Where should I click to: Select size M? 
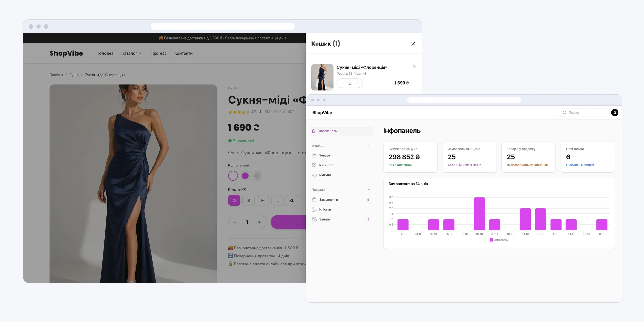pyautogui.click(x=263, y=200)
